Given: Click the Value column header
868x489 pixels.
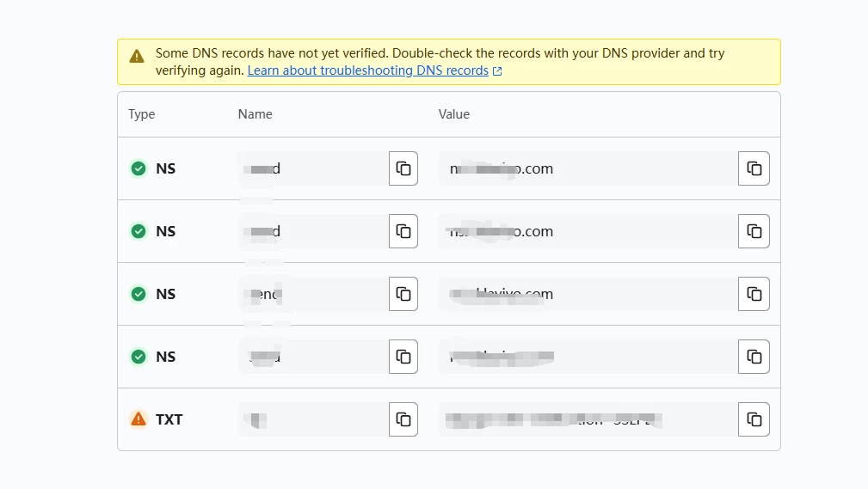Looking at the screenshot, I should click(x=454, y=114).
